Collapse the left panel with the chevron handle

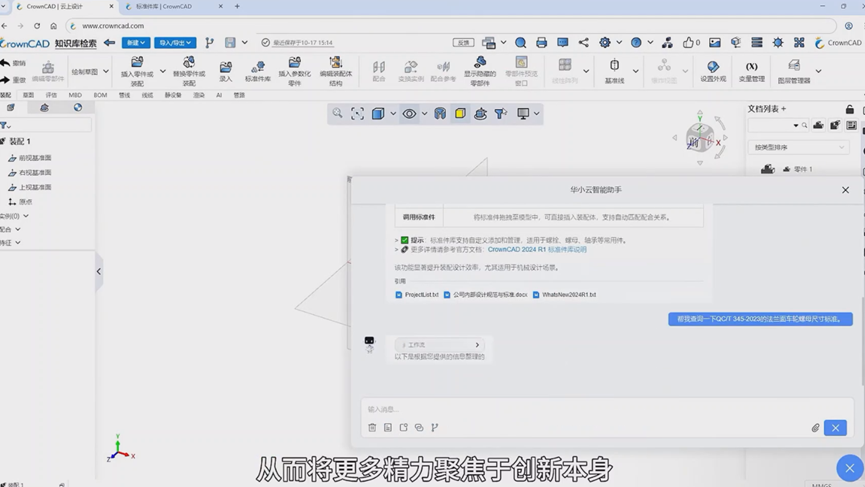click(x=99, y=271)
